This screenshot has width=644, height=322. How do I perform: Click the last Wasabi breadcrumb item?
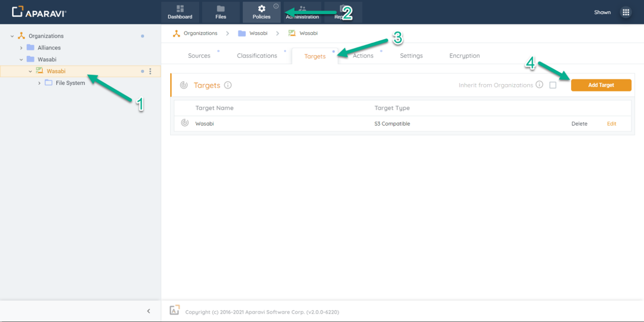308,33
